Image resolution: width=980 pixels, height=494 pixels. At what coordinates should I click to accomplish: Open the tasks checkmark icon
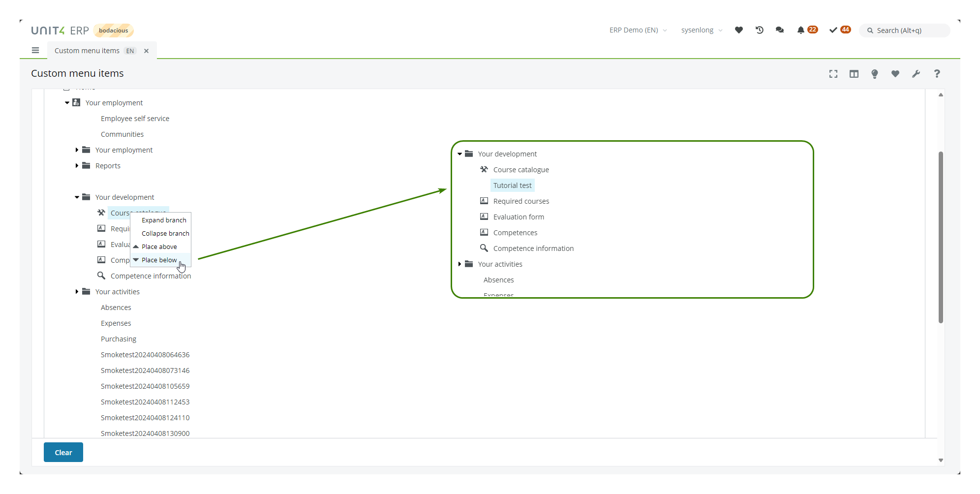[833, 30]
